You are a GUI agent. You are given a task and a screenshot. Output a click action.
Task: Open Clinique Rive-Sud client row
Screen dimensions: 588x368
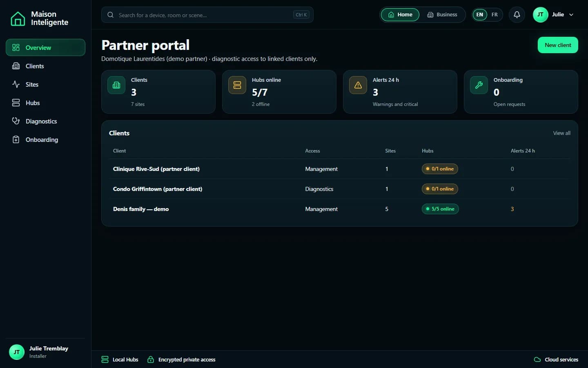[x=339, y=169]
